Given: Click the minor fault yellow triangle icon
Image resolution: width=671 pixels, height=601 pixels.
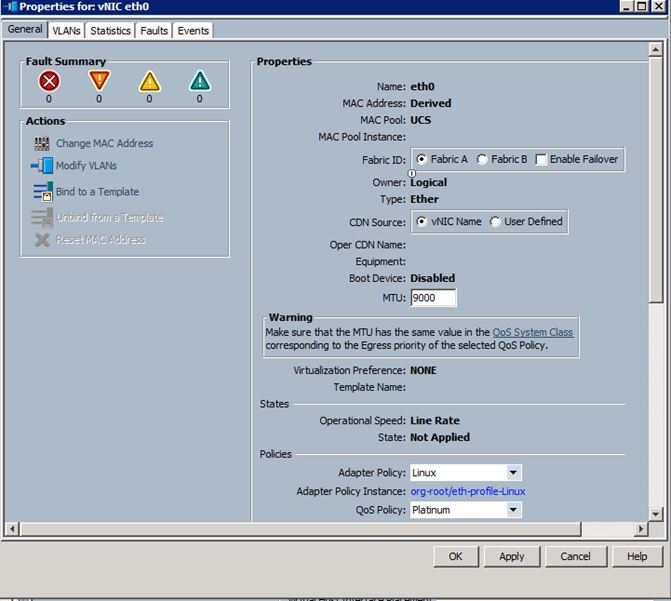Looking at the screenshot, I should (150, 81).
